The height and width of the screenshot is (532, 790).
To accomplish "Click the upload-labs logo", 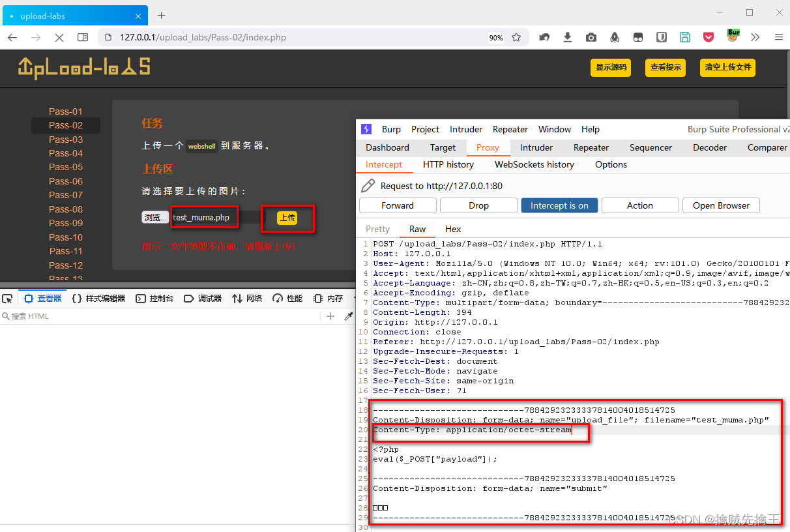I will (x=84, y=66).
